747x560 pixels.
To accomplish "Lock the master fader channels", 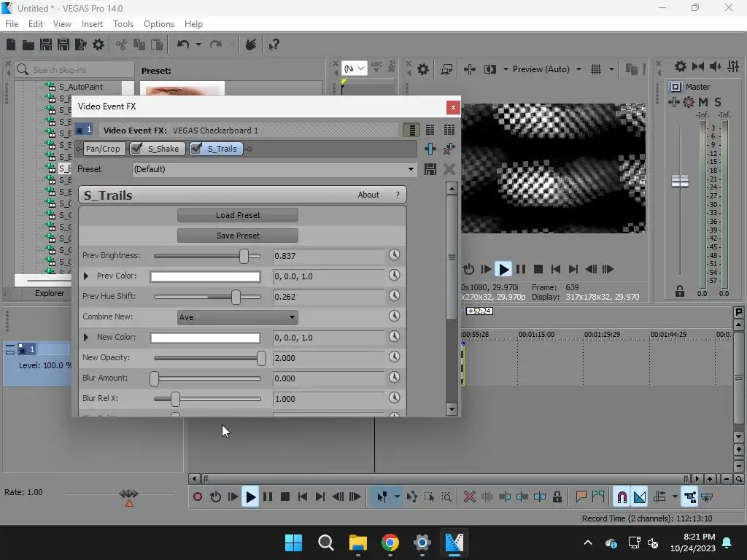I will (x=679, y=291).
